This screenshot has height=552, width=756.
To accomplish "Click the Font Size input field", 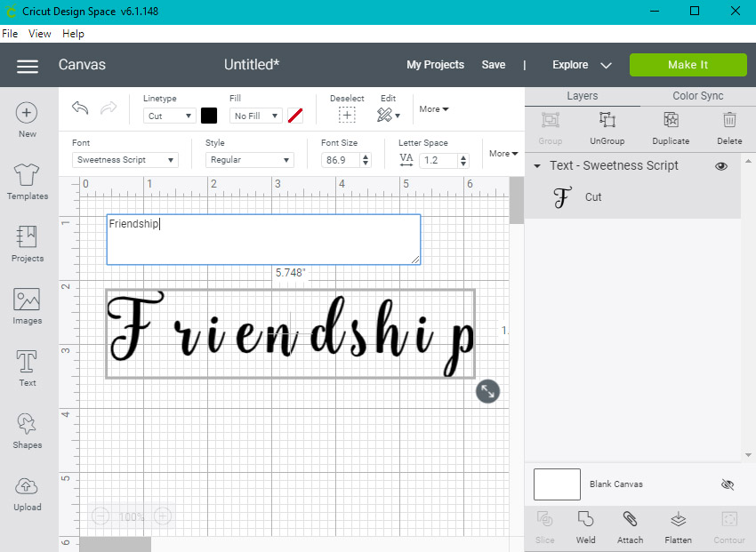I will [341, 160].
